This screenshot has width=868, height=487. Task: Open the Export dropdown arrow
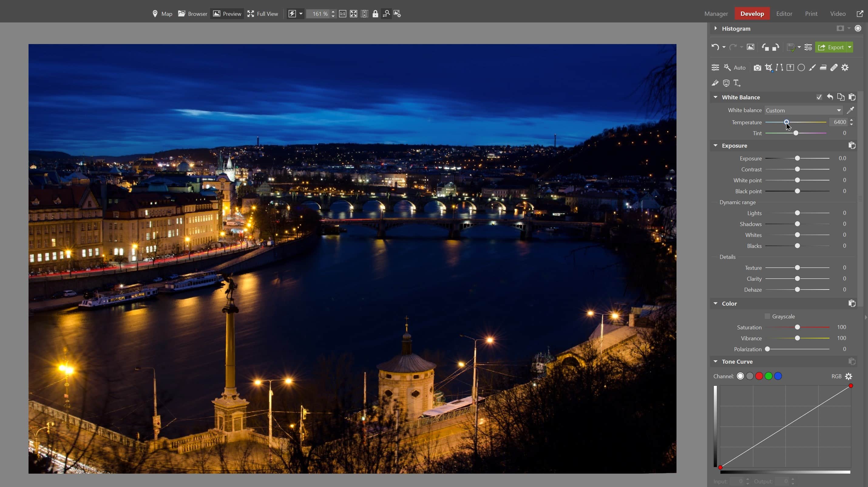pos(850,47)
